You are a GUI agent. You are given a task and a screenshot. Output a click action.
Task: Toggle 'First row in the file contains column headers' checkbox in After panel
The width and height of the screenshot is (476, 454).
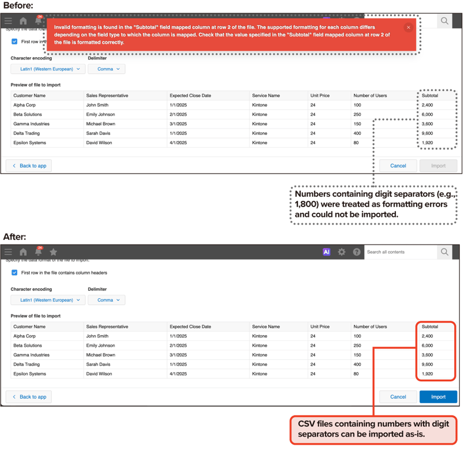(14, 273)
